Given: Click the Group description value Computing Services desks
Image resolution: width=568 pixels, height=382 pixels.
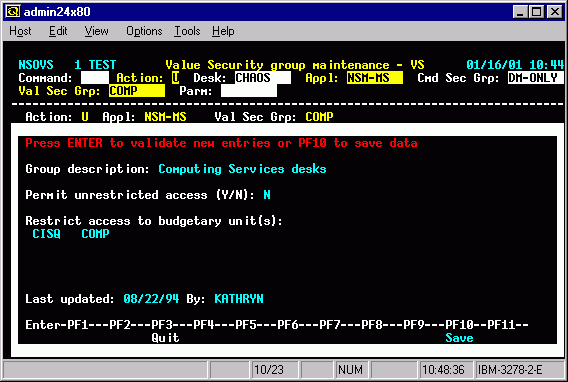Looking at the screenshot, I should [242, 169].
